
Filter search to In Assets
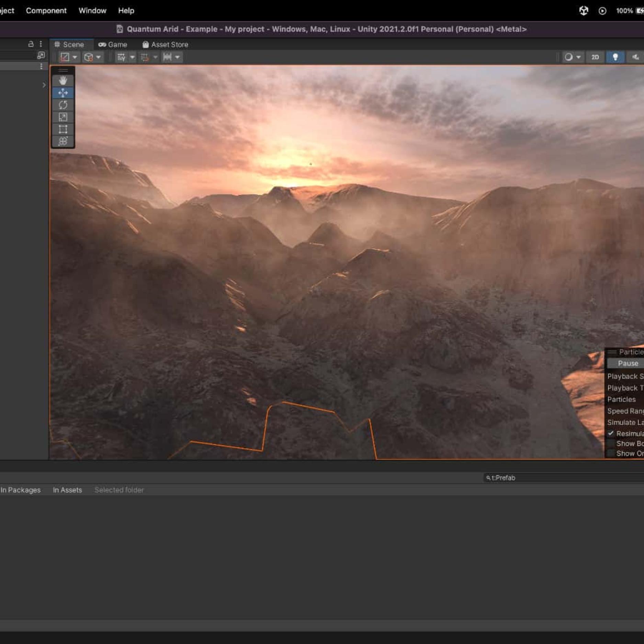[67, 490]
